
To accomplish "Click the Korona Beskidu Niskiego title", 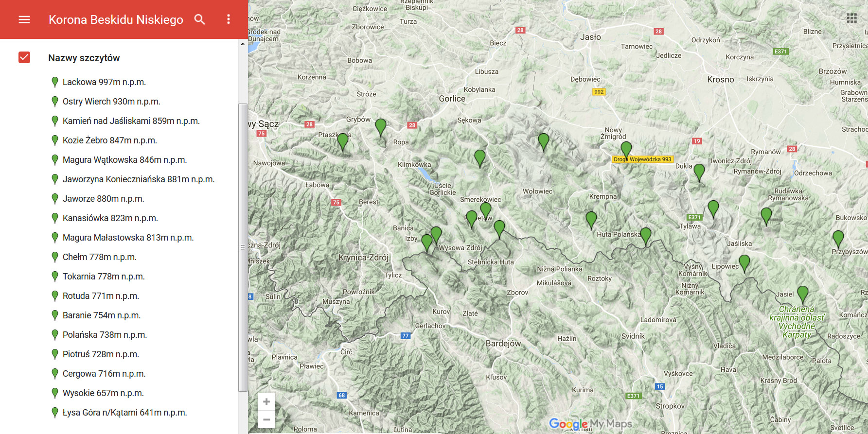I will [x=116, y=19].
